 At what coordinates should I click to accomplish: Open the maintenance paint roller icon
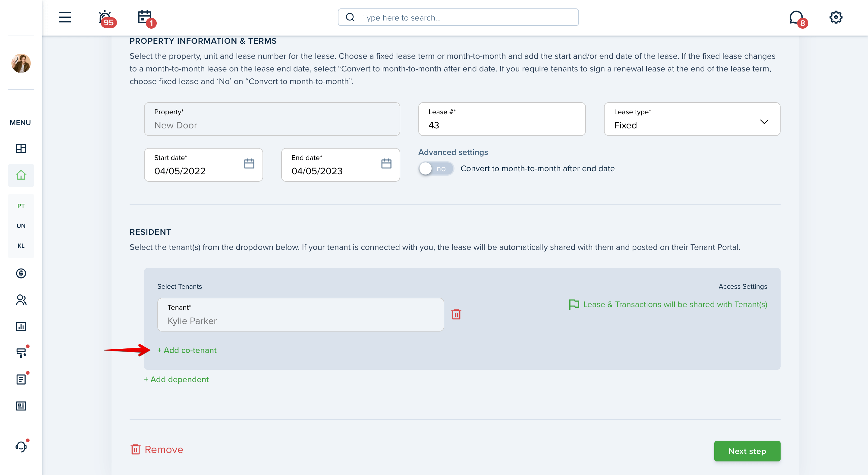click(22, 352)
